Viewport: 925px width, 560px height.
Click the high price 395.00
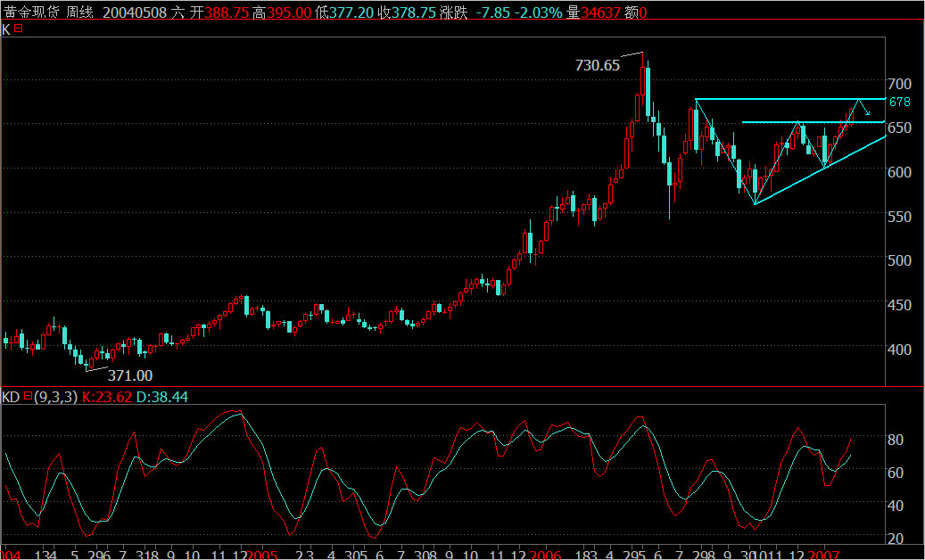tap(289, 12)
